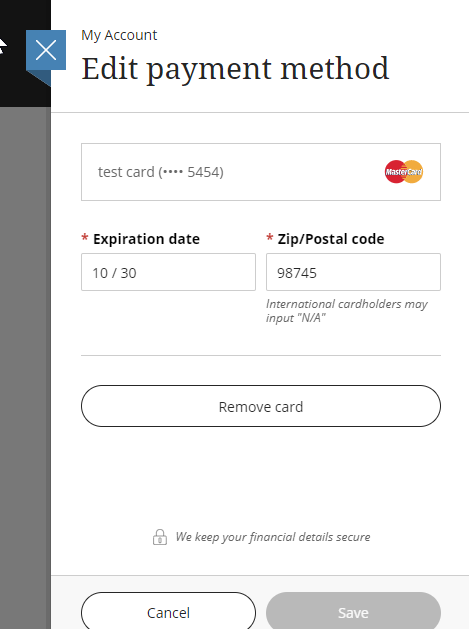Click the Zip/Postal code label

331,239
